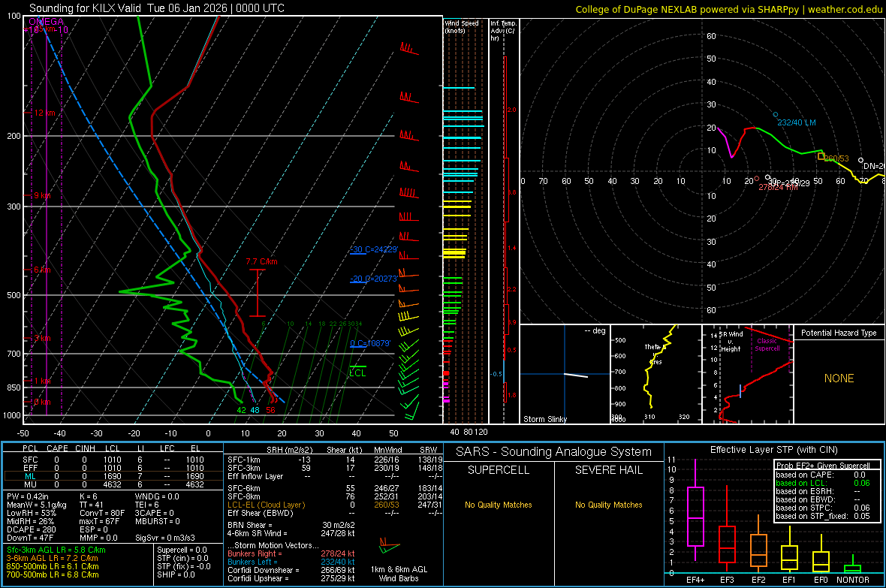
Task: Click the 'Inf. Temp. Adv.' panel header
Action: click(503, 31)
